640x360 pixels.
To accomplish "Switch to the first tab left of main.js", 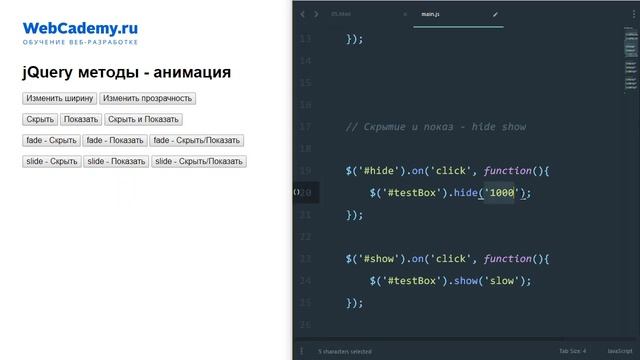I will coord(341,14).
